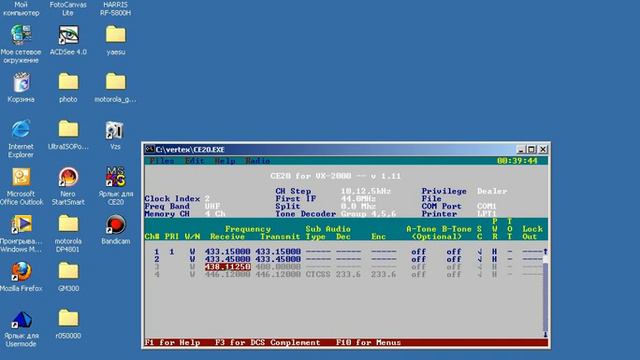Select channel 1 receive frequency 433.15000
The width and height of the screenshot is (640, 360).
click(228, 251)
